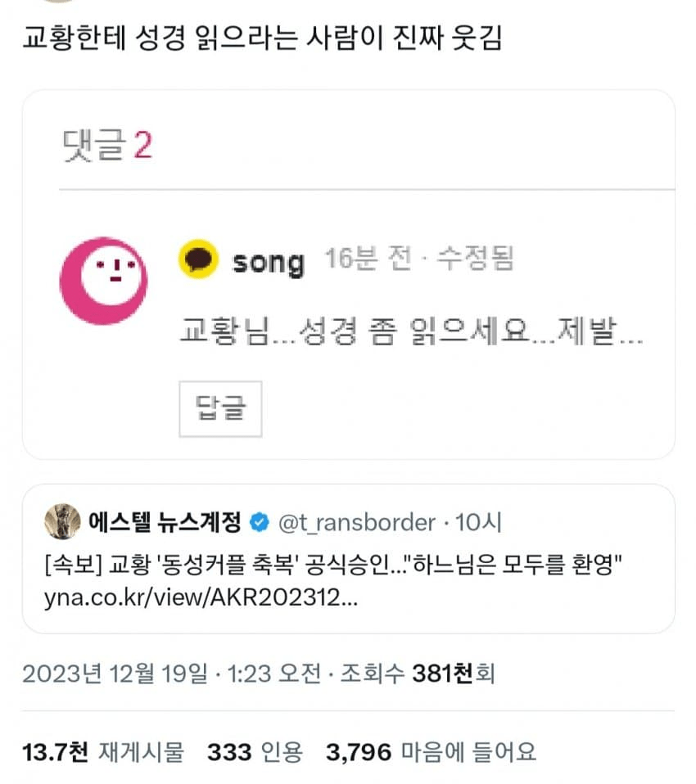Screen dimensions: 696x784
Task: Select the 'song' commenter username
Action: click(x=268, y=262)
